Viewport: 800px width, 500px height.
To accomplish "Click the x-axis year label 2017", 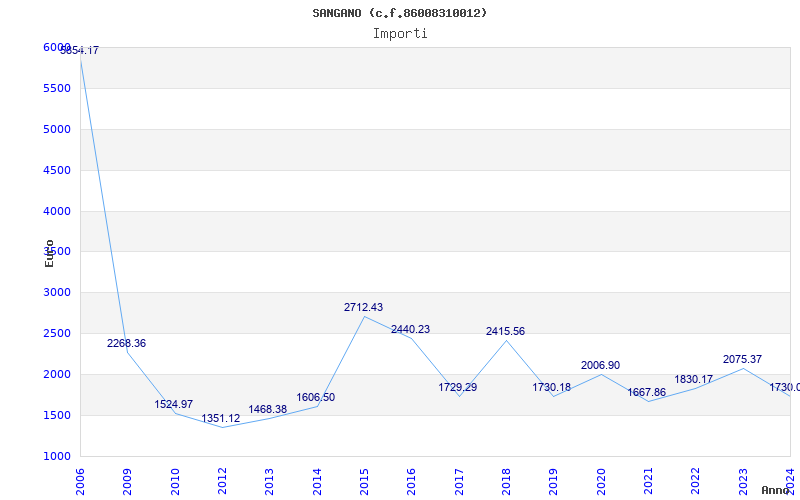I will tap(459, 482).
